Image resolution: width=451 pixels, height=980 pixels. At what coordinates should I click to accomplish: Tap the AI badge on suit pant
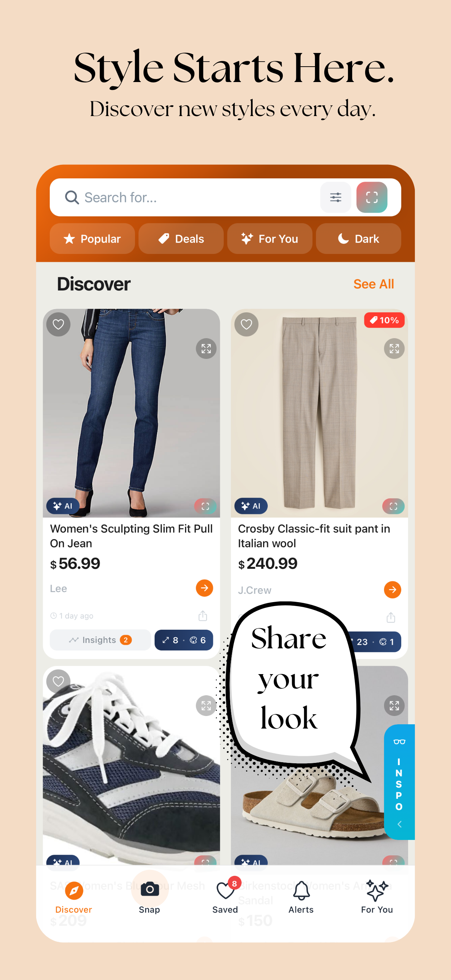251,506
